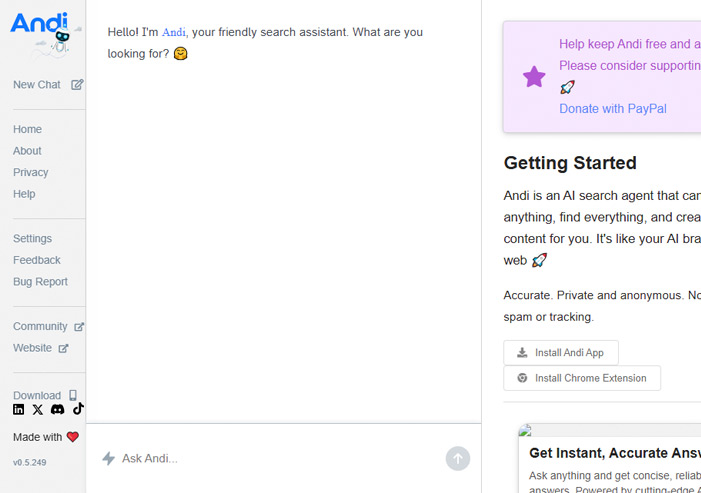
Task: Open the Help page
Action: (x=24, y=194)
